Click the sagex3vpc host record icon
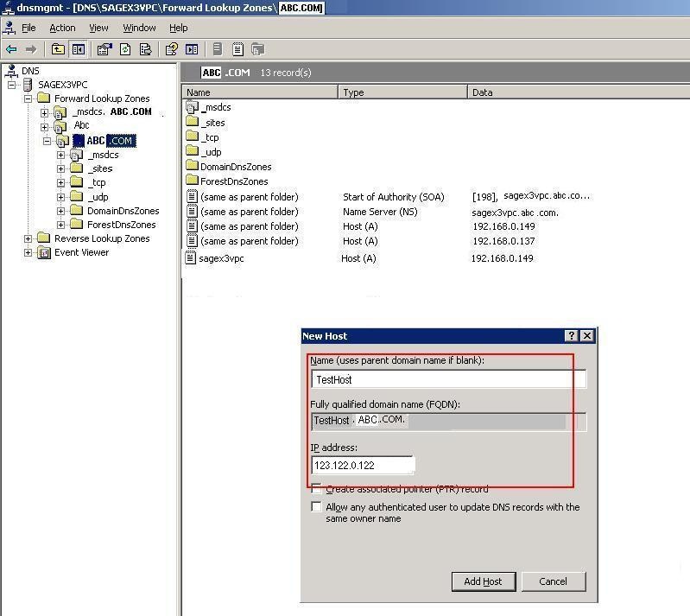The width and height of the screenshot is (690, 616). tap(190, 257)
